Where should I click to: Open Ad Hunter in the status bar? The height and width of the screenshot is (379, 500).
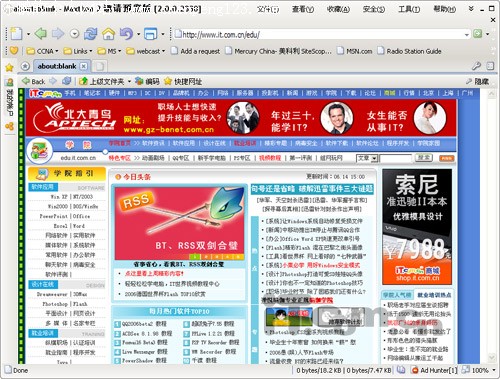click(435, 370)
